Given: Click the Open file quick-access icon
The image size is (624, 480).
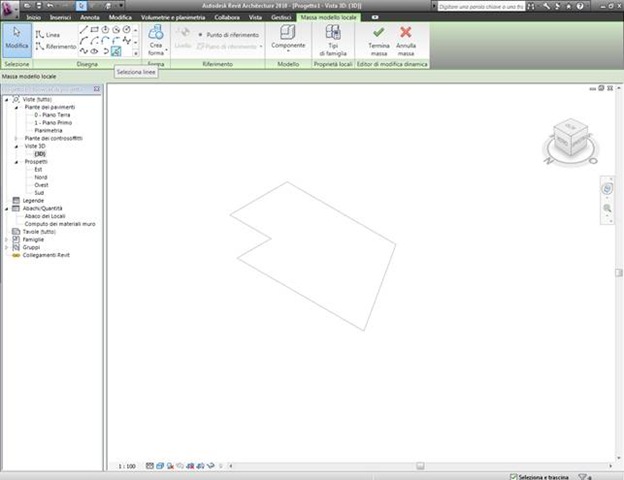Looking at the screenshot, I should [x=27, y=6].
